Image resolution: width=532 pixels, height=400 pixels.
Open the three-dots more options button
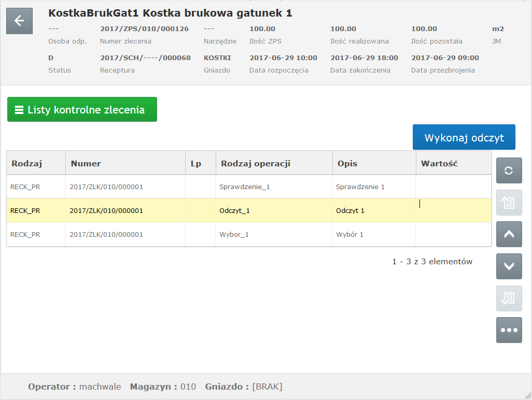(509, 330)
